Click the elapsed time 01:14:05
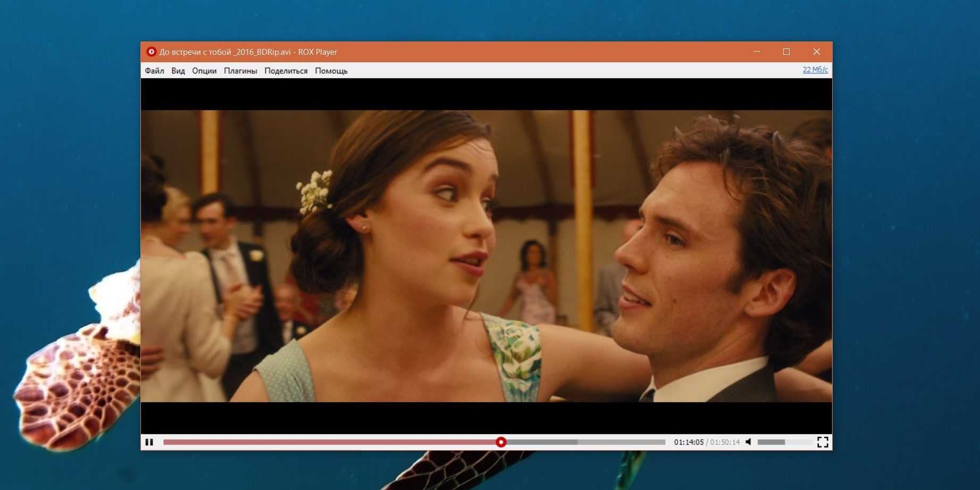Viewport: 980px width, 490px height. [689, 442]
